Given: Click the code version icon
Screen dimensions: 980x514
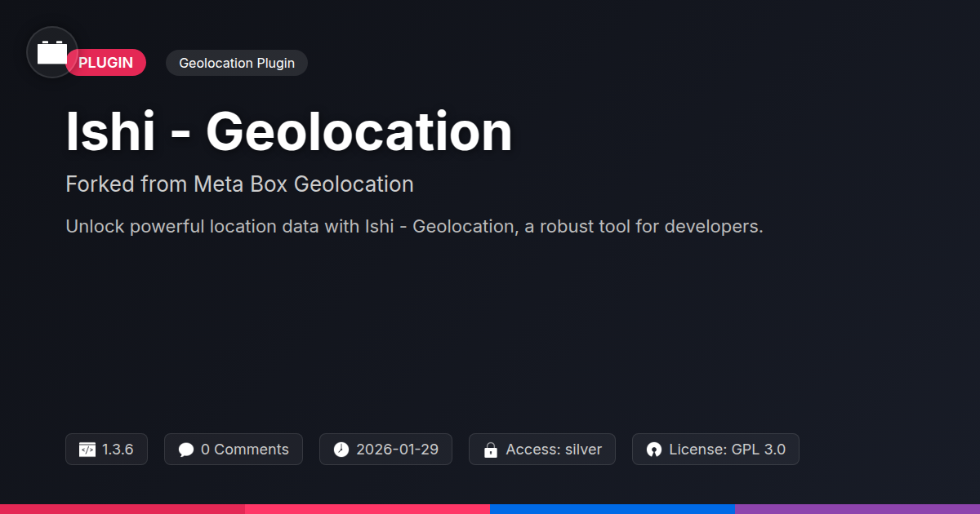Looking at the screenshot, I should coord(87,450).
